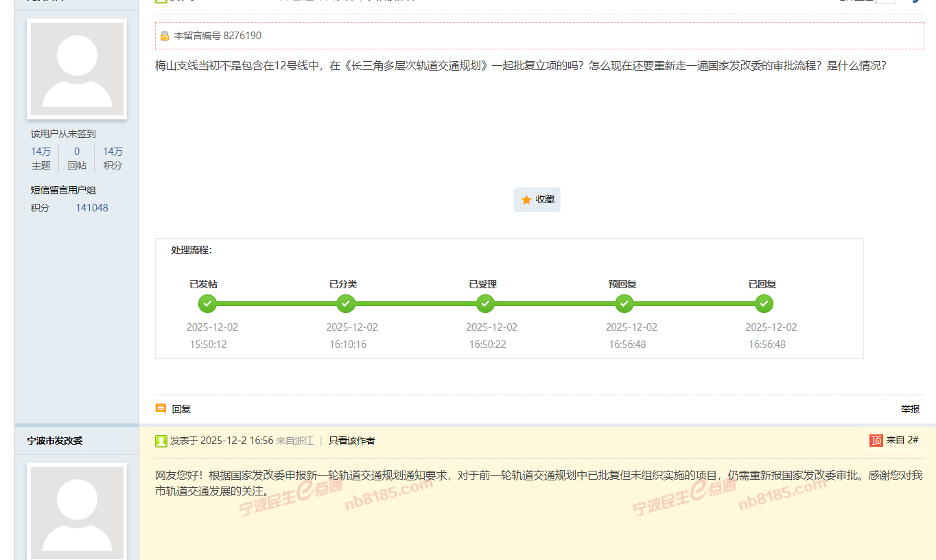
Task: Click the 预回复 green checkmark icon
Action: [x=624, y=303]
